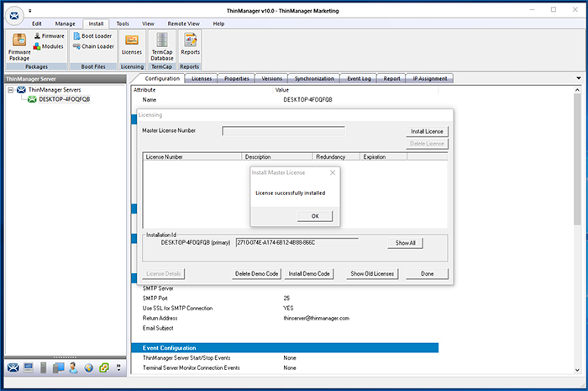The width and height of the screenshot is (588, 391).
Task: Collapse the ThinManager Servers tree node
Action: pos(10,90)
